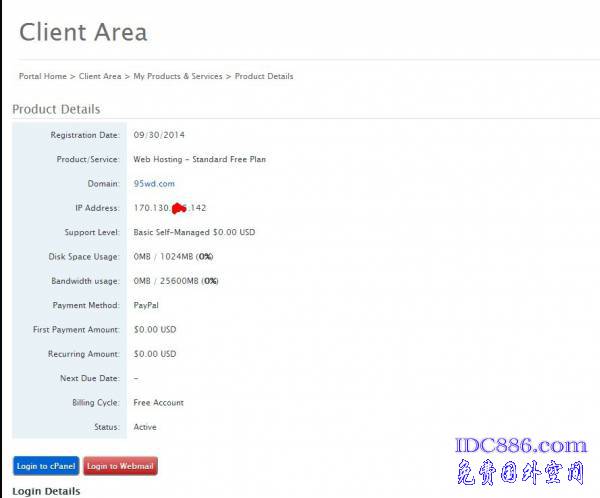Click the Free Account billing cycle value
600x498 pixels.
point(158,402)
